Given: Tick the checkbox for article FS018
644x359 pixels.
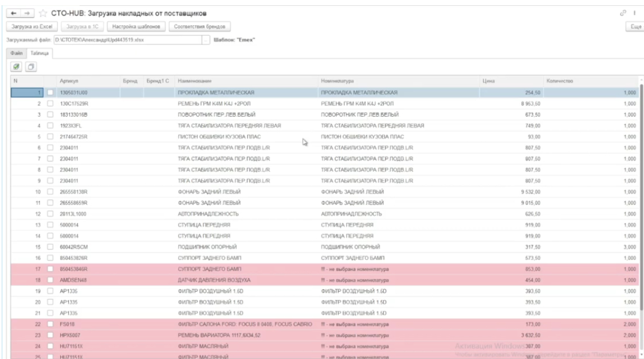Looking at the screenshot, I should [50, 324].
